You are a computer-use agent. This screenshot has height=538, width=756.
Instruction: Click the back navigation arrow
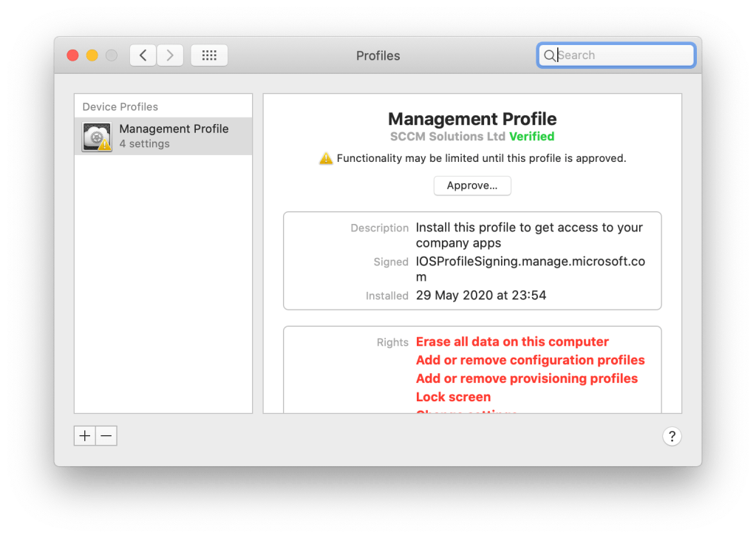point(143,55)
